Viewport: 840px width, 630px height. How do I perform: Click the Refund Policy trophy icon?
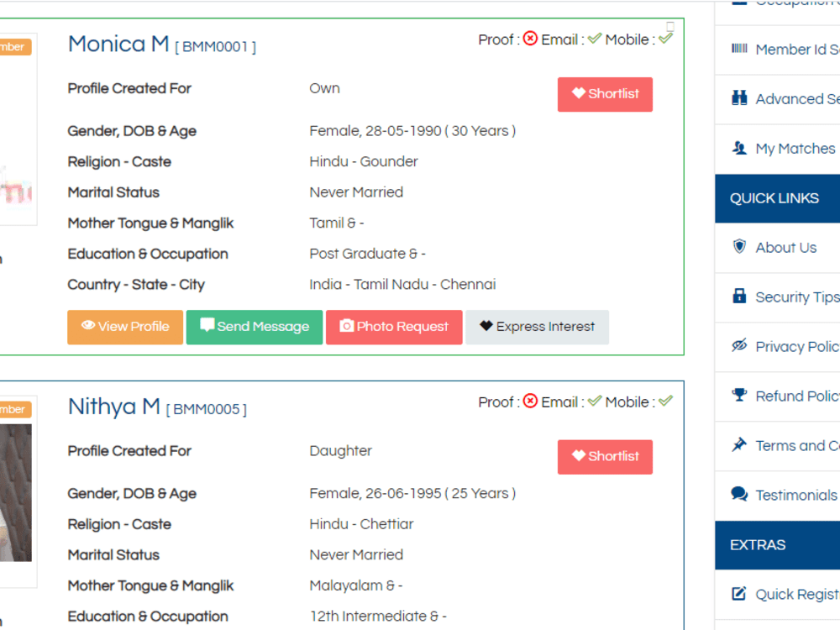click(x=740, y=396)
